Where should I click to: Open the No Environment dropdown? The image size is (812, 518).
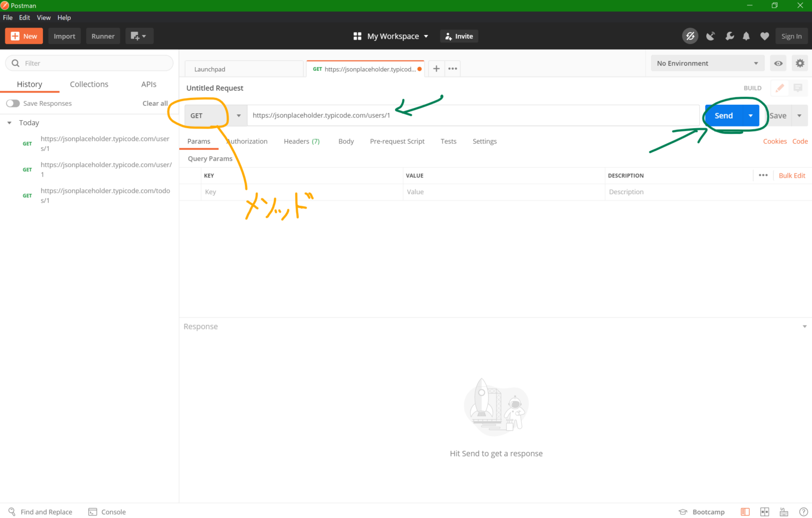point(707,63)
